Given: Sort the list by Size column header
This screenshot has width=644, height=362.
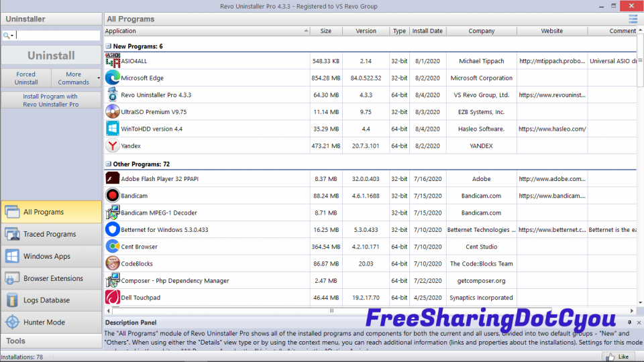Looking at the screenshot, I should (x=325, y=31).
